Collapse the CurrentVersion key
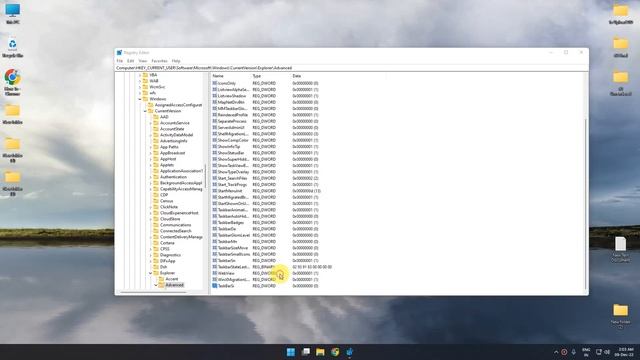Image resolution: width=640 pixels, height=360 pixels. pos(145,111)
